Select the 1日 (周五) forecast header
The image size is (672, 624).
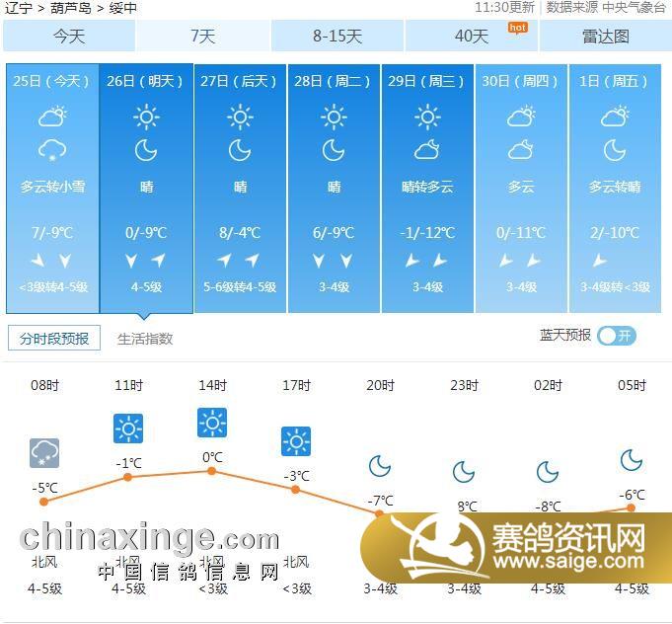(613, 81)
